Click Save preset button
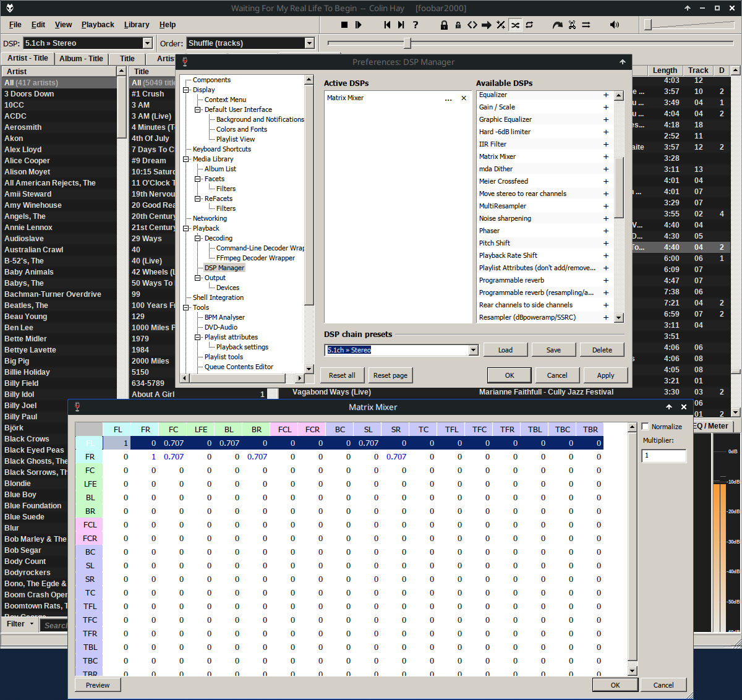742x700 pixels. (553, 350)
